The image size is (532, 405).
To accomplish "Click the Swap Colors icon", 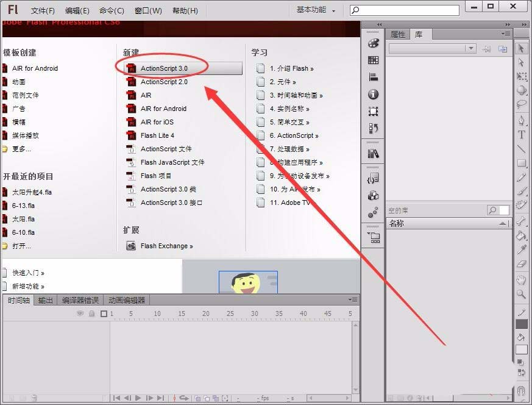I will pos(522,373).
